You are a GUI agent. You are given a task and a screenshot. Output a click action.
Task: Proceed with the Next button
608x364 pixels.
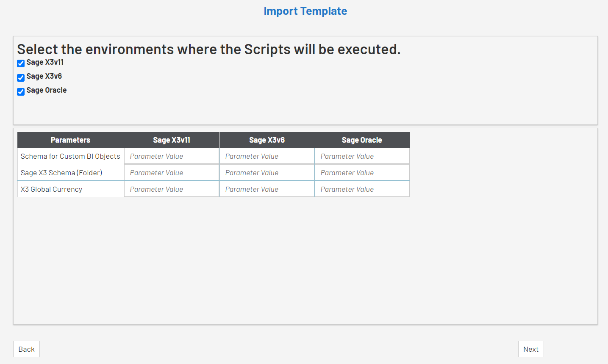530,349
